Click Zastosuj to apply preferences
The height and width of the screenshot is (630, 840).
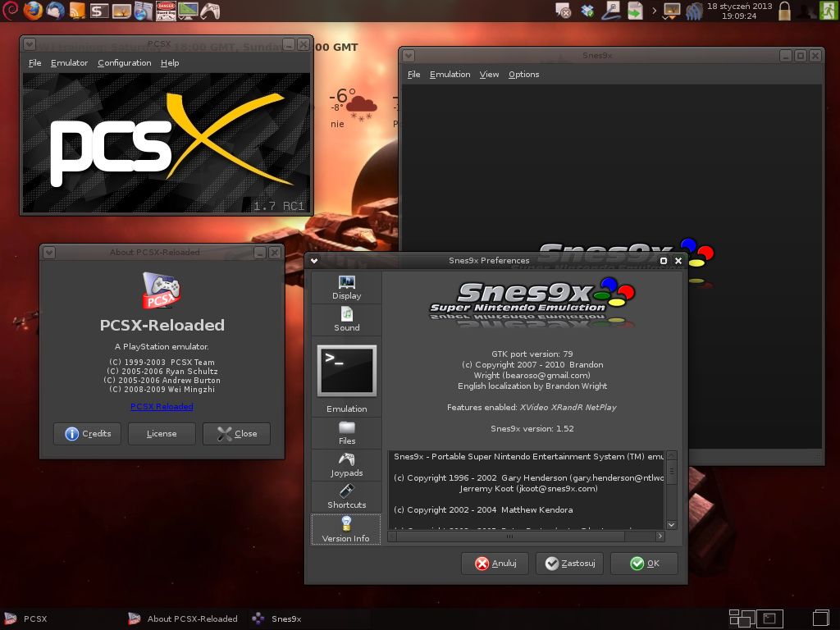point(569,564)
